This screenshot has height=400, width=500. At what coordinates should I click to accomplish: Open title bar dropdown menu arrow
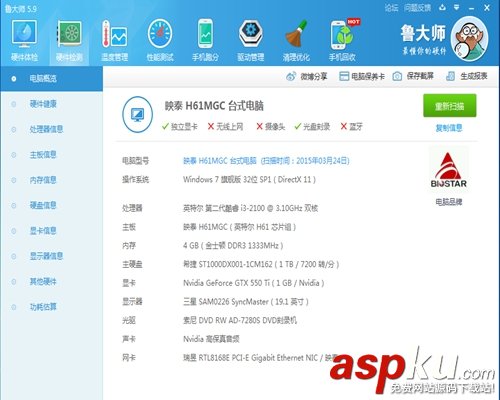tap(457, 7)
